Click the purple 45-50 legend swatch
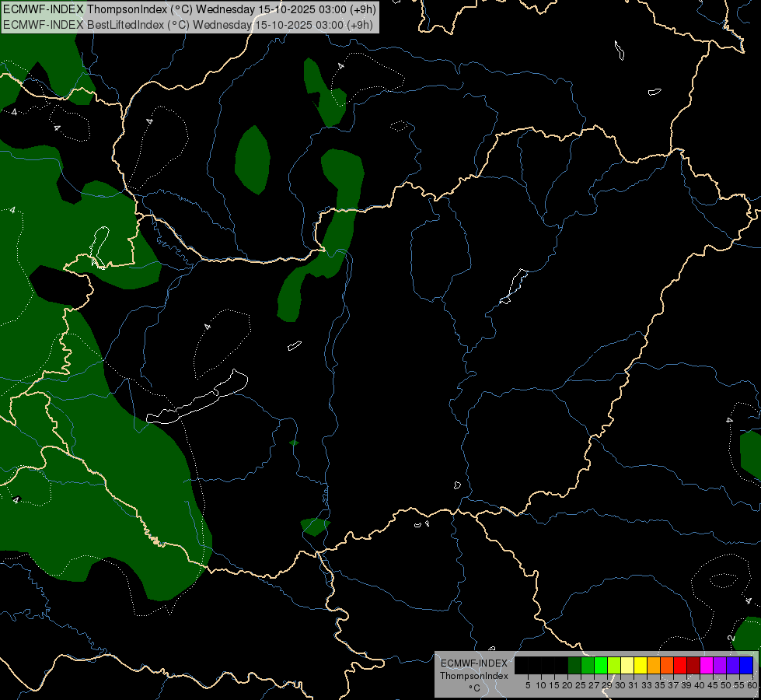 (x=720, y=665)
